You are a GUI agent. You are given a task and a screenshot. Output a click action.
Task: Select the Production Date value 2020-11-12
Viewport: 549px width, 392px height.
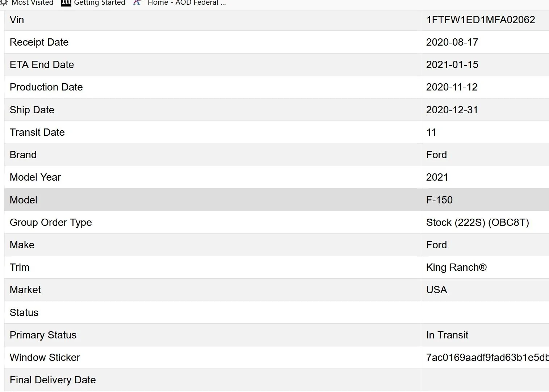click(x=452, y=87)
